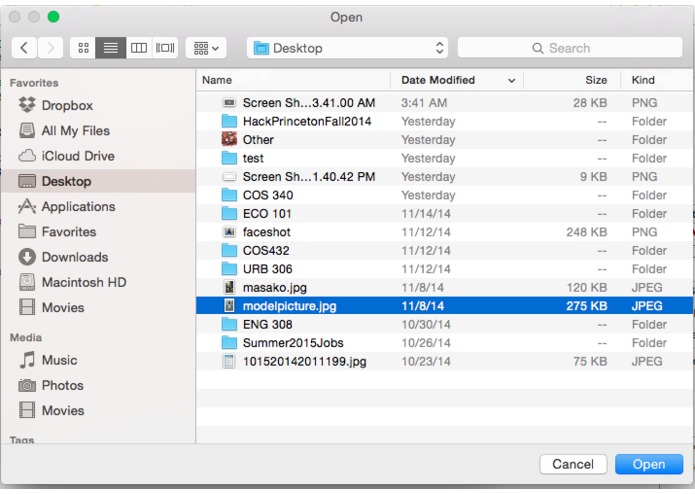
Task: Open the Favorites folder in sidebar
Action: tap(98, 232)
